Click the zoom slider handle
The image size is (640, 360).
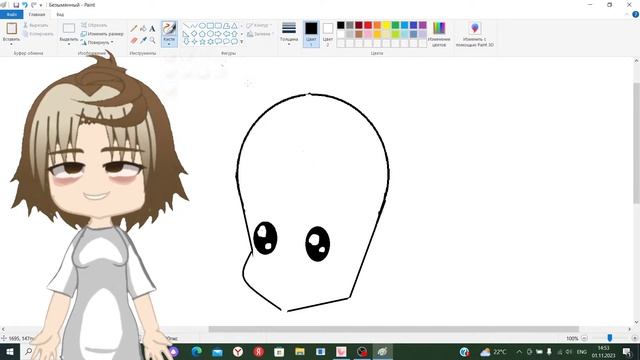coord(610,338)
